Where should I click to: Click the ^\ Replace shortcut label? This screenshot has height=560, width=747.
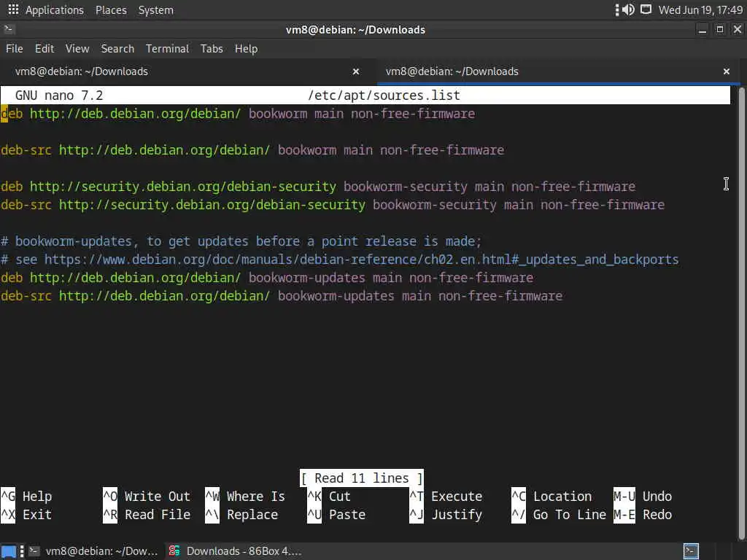241,515
